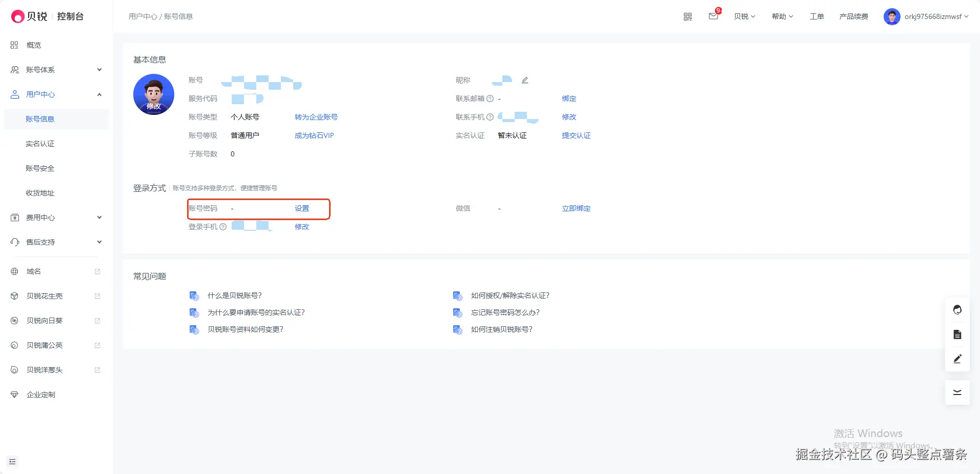Click the 实名认证 status 暂未认证
The image size is (980, 474).
[x=512, y=135]
